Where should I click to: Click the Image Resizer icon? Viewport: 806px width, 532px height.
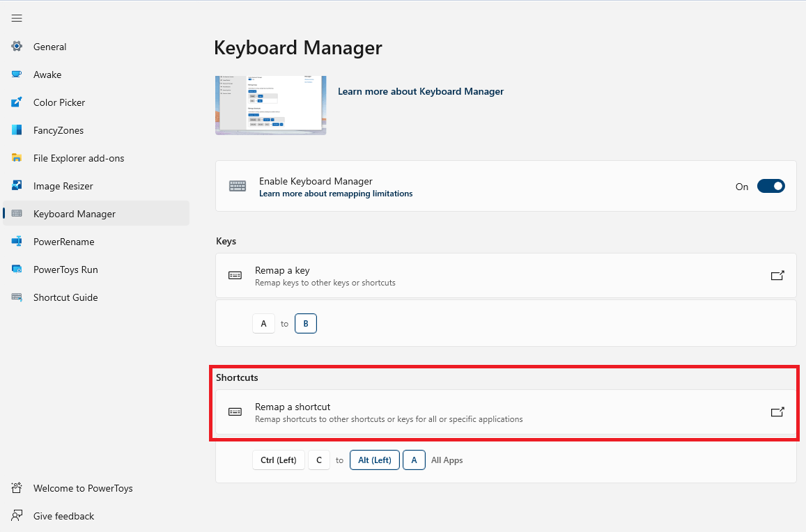17,186
